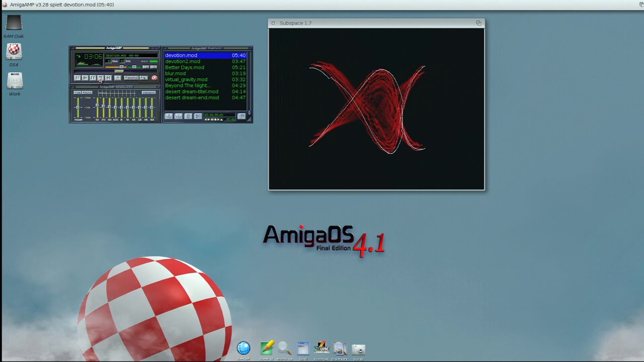Toggle the equalizer AUTO button

[87, 93]
